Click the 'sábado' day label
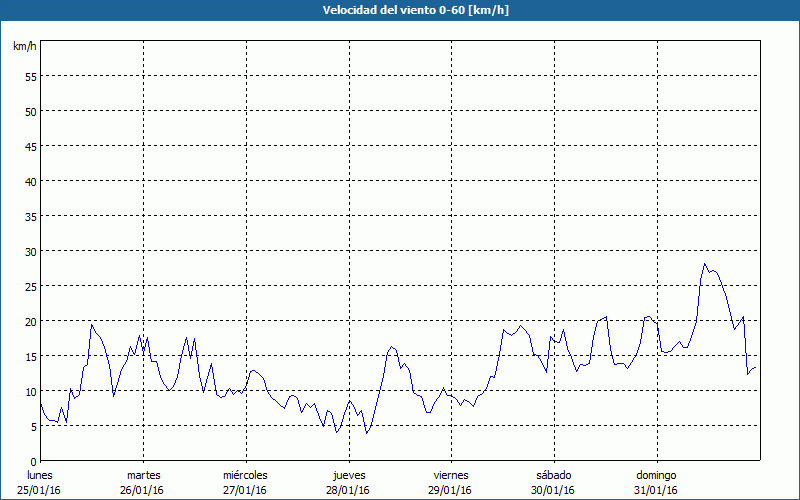 [553, 475]
